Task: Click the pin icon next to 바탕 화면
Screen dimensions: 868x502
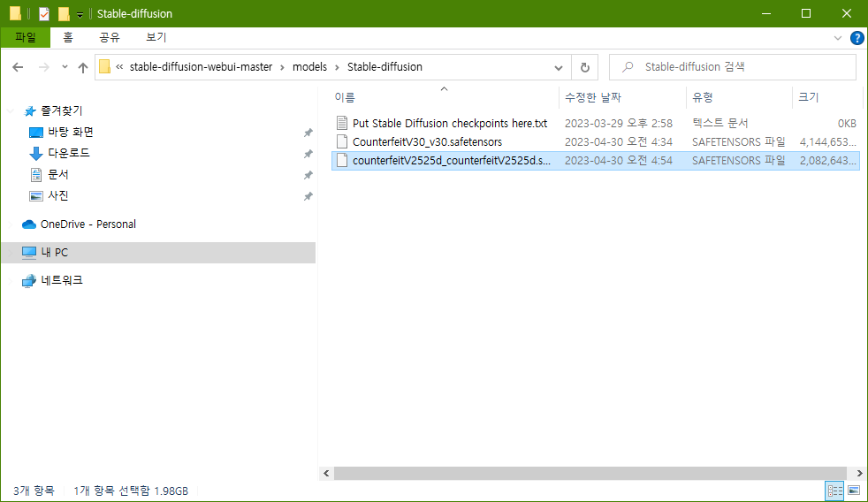Action: [308, 133]
